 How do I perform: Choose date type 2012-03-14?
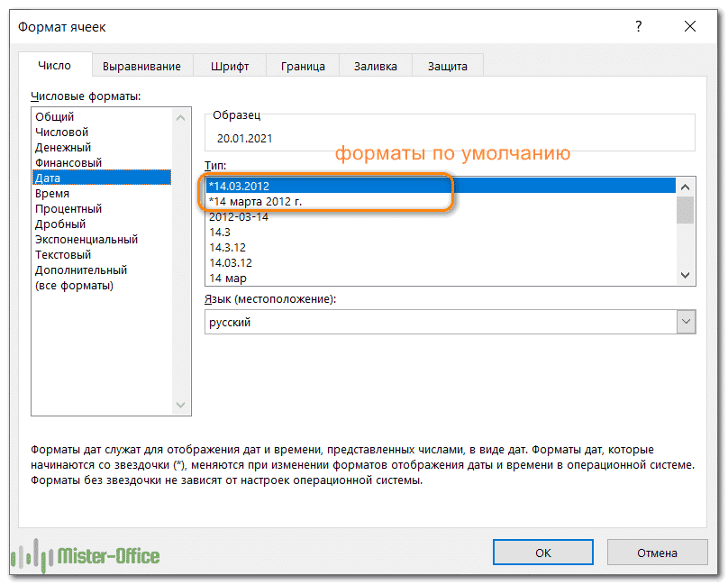239,216
